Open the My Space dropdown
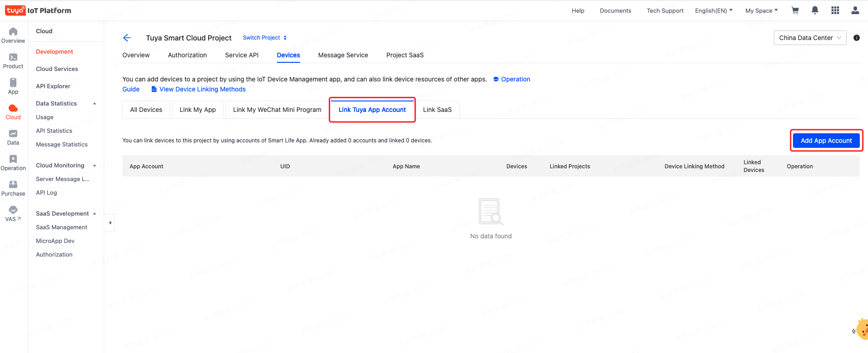 tap(762, 10)
